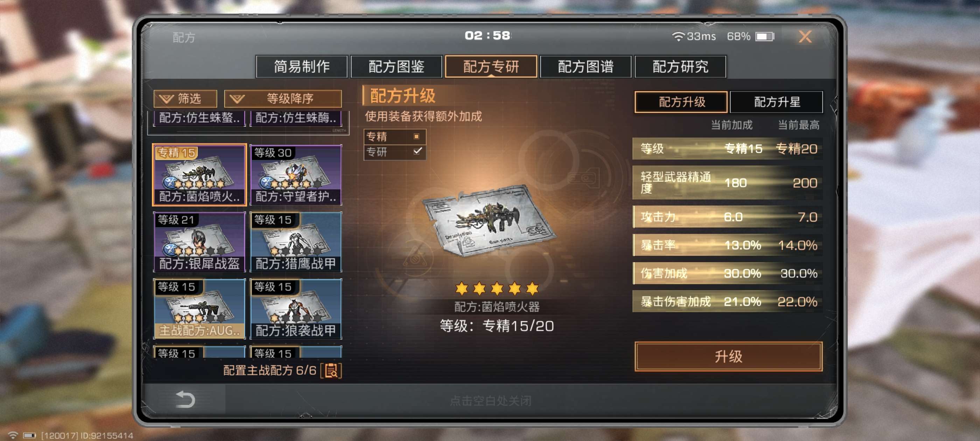This screenshot has height=441, width=980.
Task: Pick the 猎鹰战甲 recipe icon
Action: pos(296,241)
